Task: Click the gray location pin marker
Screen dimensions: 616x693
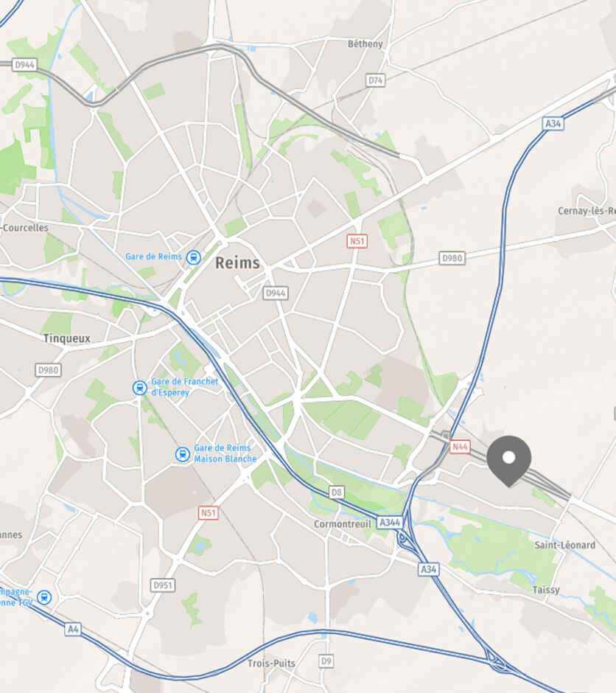Action: point(508,461)
